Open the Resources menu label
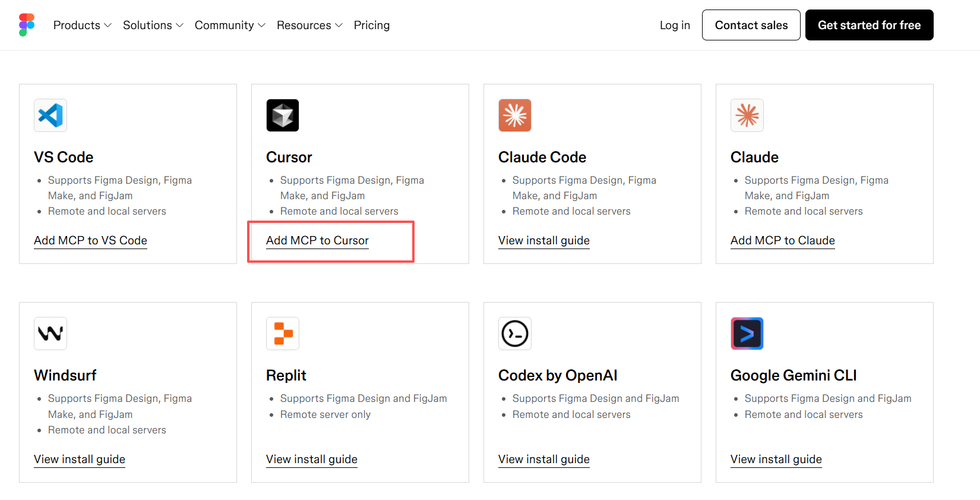 [x=304, y=25]
